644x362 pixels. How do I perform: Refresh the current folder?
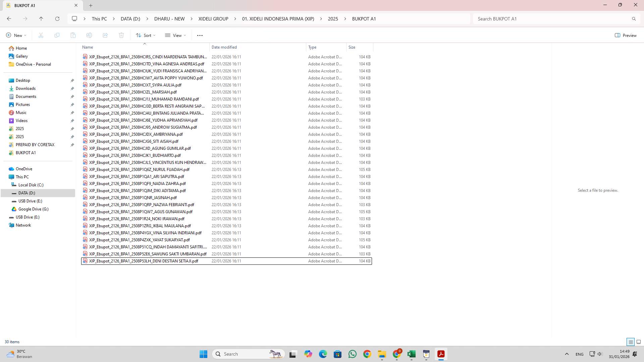[57, 19]
